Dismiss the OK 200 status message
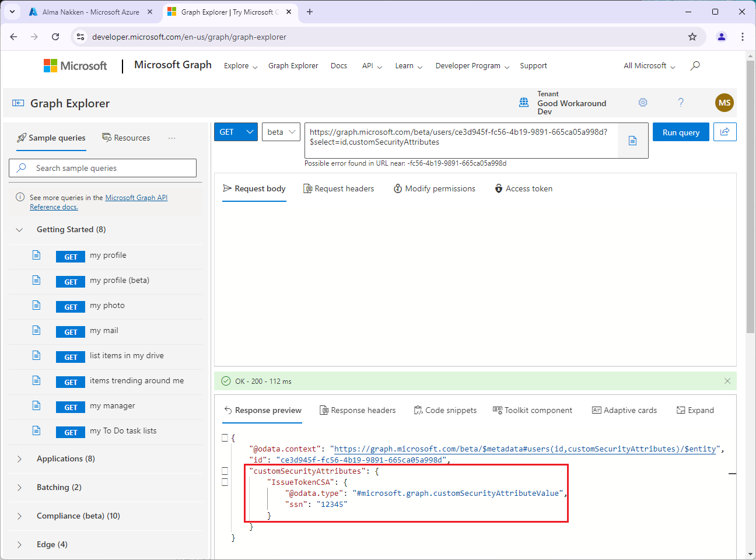The image size is (756, 560). coord(727,381)
